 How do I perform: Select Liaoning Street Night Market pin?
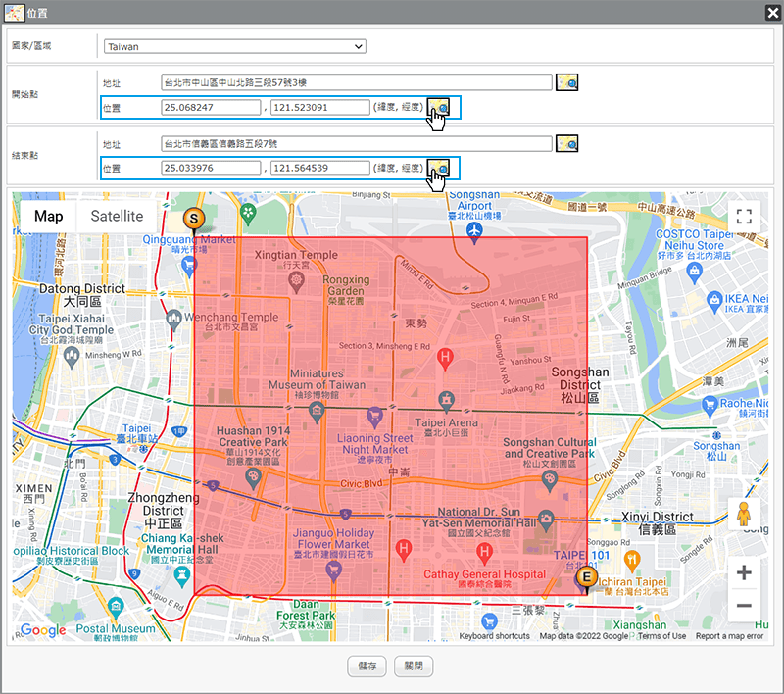[x=374, y=416]
